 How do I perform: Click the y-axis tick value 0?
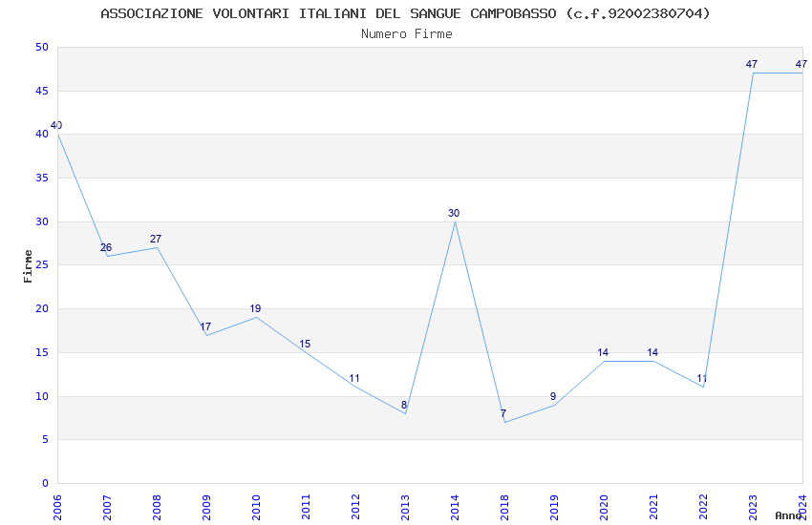point(46,484)
